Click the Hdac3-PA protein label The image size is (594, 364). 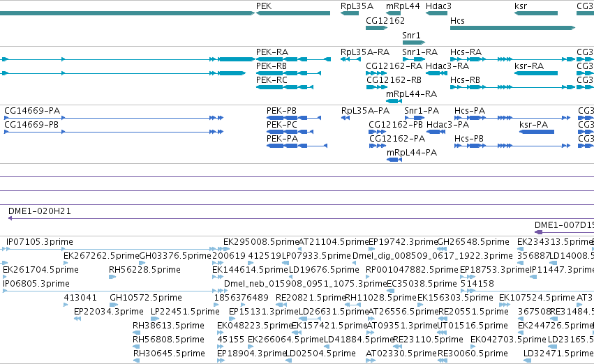click(448, 125)
